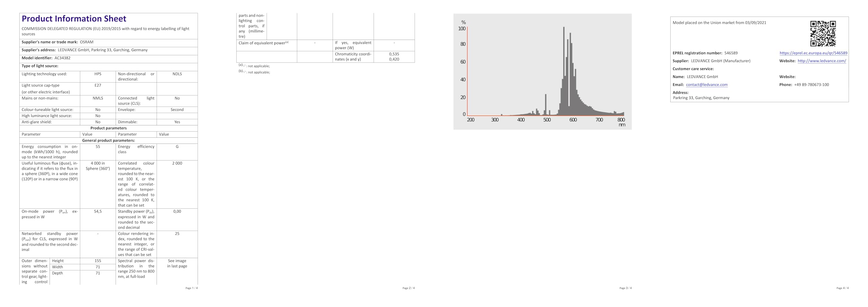Screen dimensions: 868x307
Task: Click the 'Page 2 / 4' footer
Action: click(409, 288)
